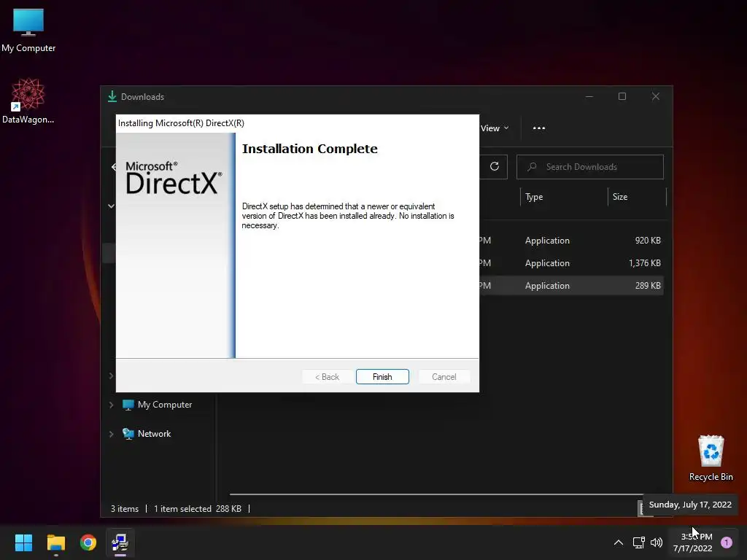Select the 920 KB Application row

(x=570, y=241)
